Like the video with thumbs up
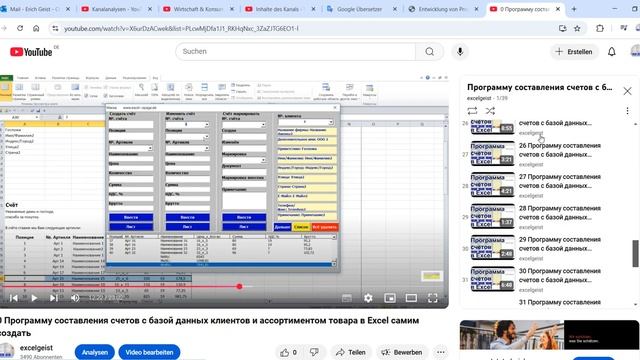This screenshot has width=640, height=360. (x=289, y=352)
